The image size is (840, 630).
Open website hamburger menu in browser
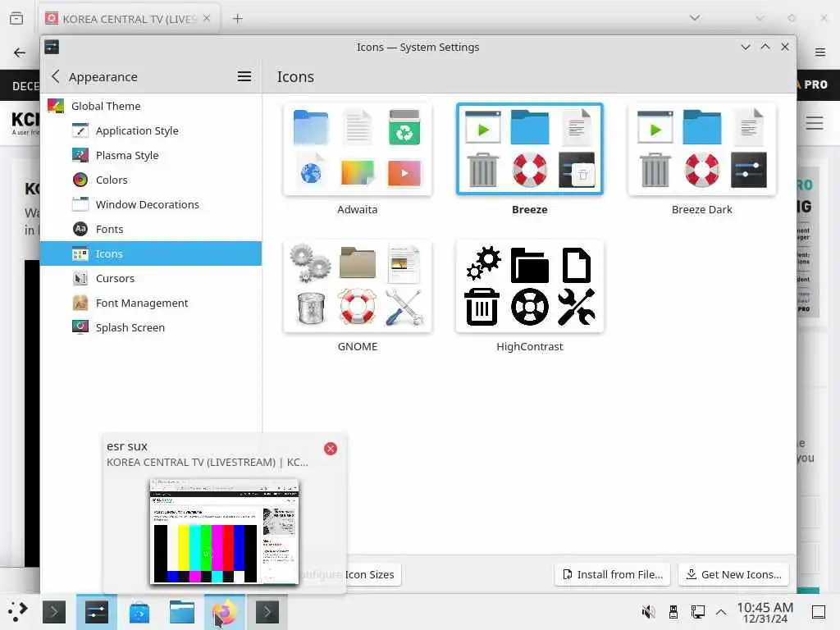[x=815, y=123]
